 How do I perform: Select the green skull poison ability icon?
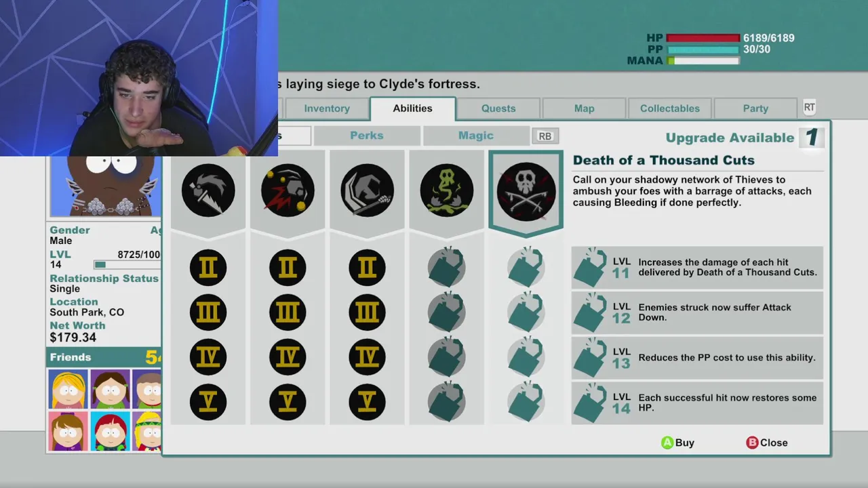(447, 190)
